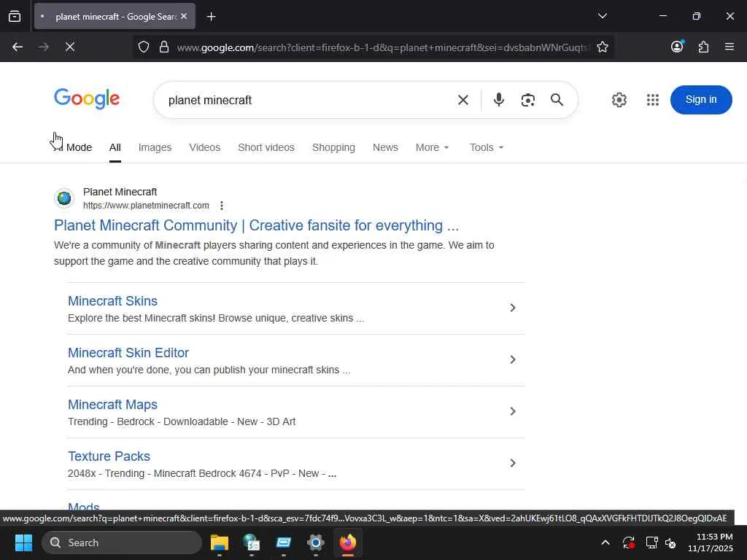The height and width of the screenshot is (560, 747).
Task: Close the planet minecraft tab
Action: [x=184, y=16]
